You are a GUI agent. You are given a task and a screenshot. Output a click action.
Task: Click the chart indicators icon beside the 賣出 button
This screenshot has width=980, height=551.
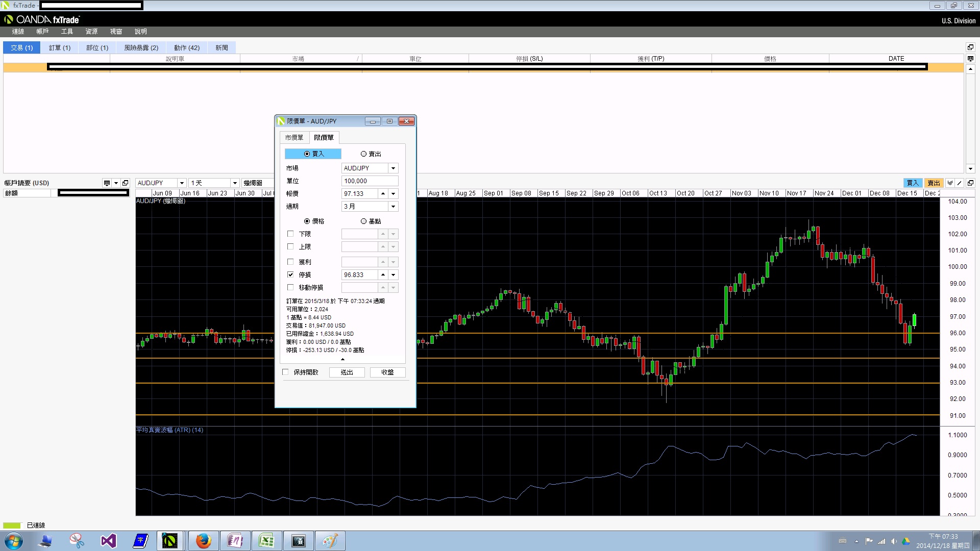(950, 183)
